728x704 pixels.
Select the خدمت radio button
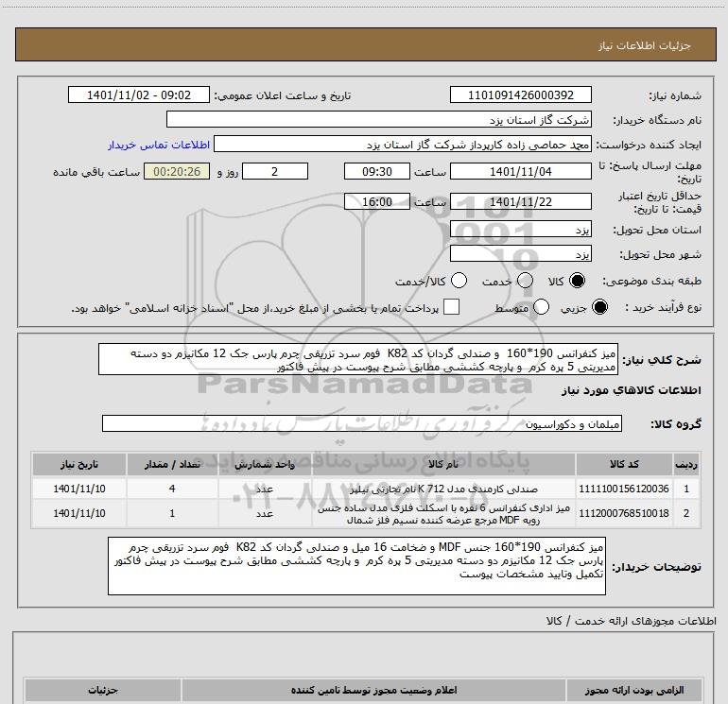point(525,281)
